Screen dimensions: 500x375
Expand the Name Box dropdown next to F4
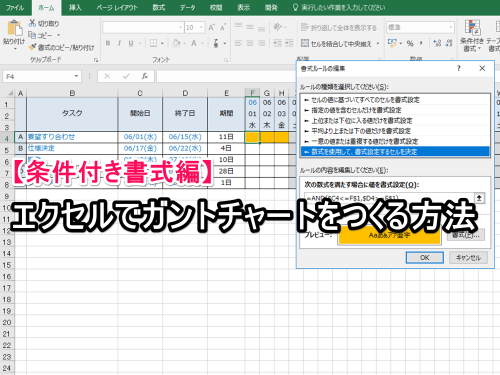click(x=76, y=76)
